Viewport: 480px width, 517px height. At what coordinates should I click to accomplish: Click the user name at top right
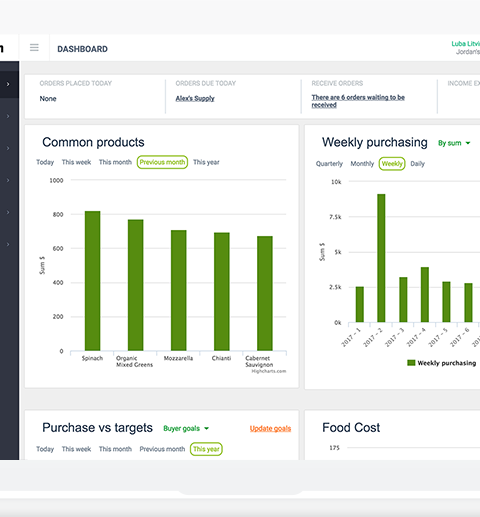point(465,44)
